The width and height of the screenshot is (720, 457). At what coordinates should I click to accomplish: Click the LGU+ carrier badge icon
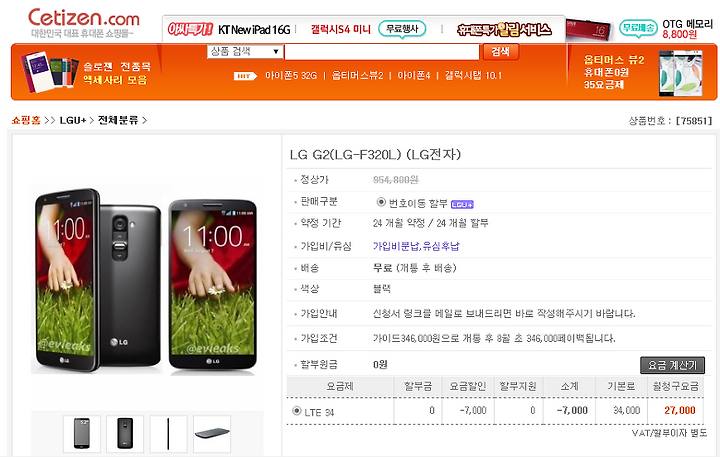(462, 204)
